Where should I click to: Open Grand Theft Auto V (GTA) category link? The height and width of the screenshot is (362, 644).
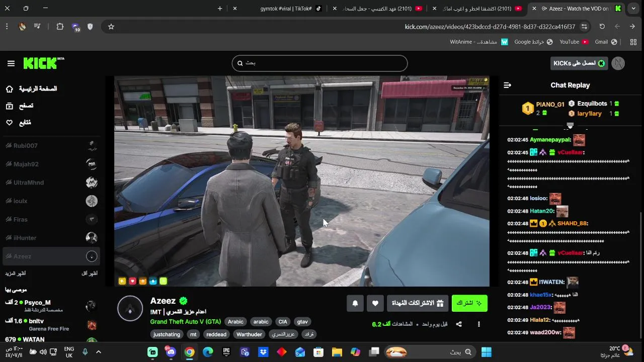pyautogui.click(x=186, y=322)
